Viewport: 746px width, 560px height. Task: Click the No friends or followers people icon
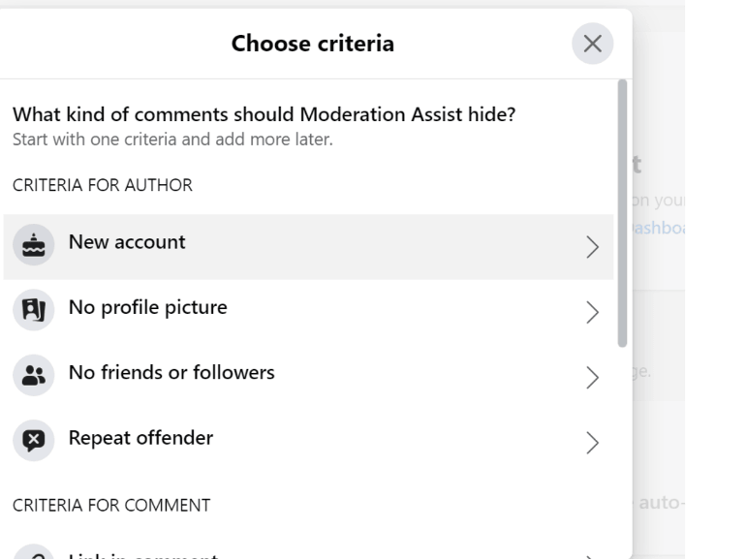32,375
